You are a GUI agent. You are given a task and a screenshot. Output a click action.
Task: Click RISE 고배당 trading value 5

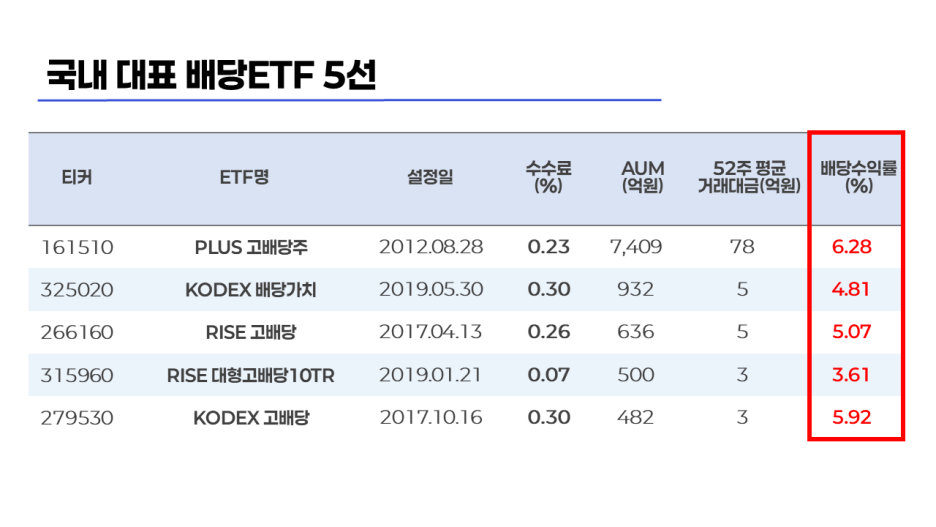tap(742, 332)
